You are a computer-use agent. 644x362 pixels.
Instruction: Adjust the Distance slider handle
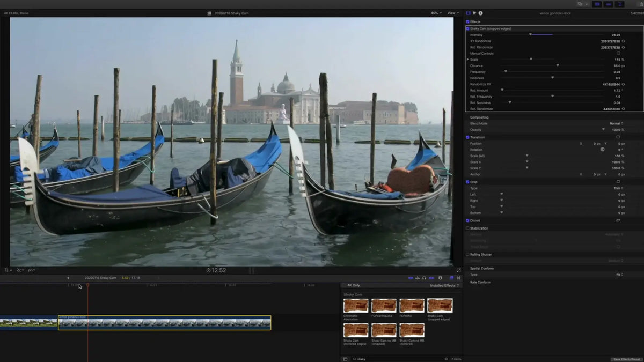pos(558,65)
